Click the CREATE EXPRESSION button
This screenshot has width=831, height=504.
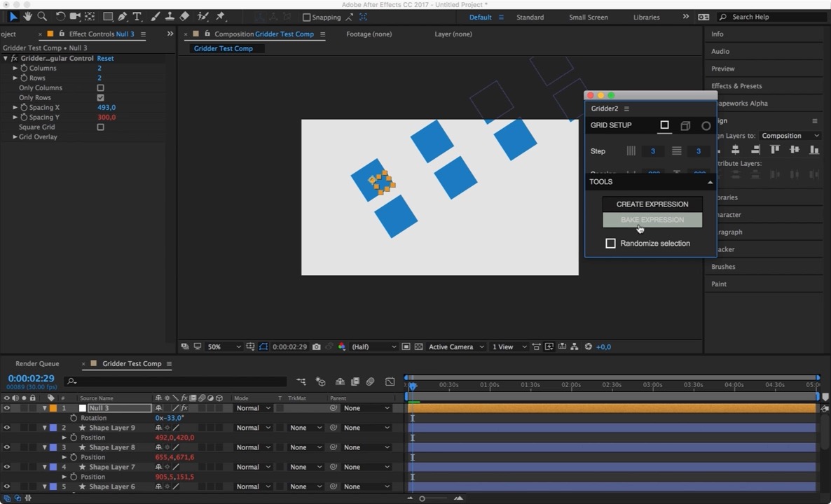point(652,204)
